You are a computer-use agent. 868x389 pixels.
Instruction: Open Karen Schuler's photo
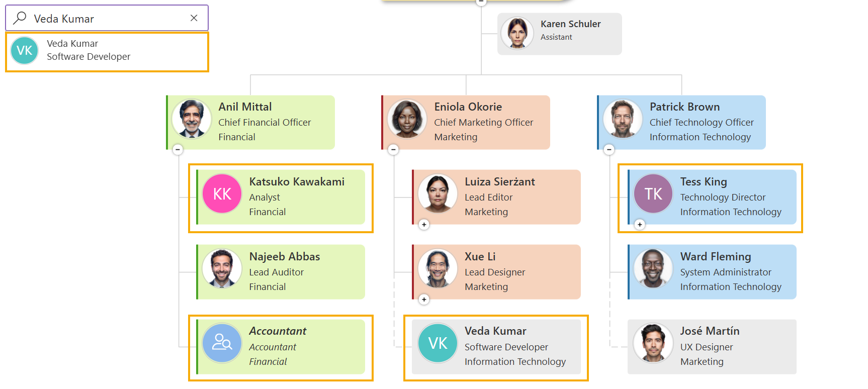pyautogui.click(x=517, y=33)
